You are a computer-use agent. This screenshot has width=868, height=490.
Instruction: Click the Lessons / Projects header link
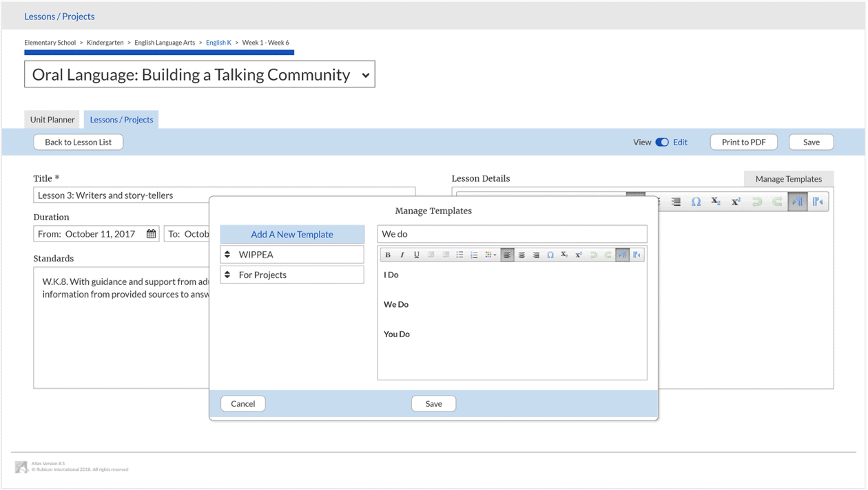(x=60, y=17)
